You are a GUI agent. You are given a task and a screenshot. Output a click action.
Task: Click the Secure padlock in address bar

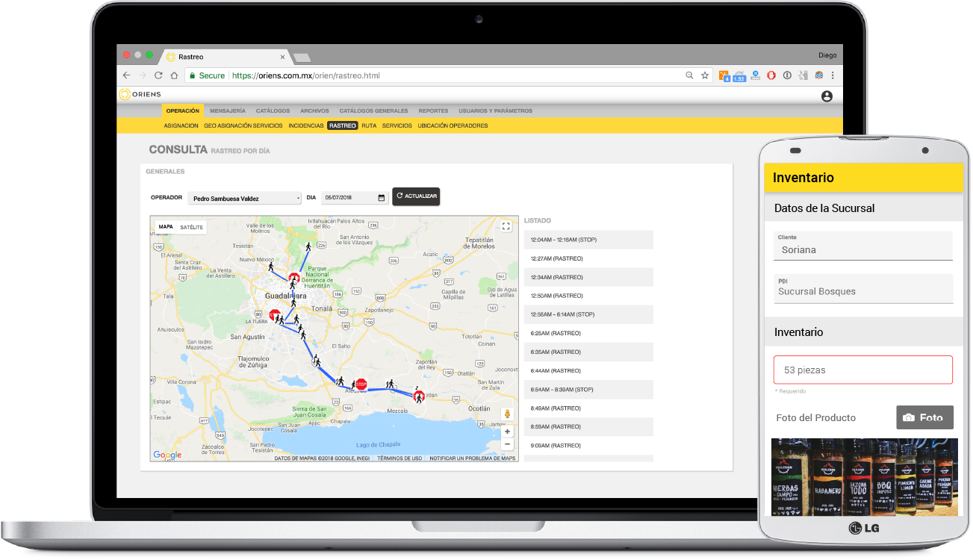(x=193, y=75)
